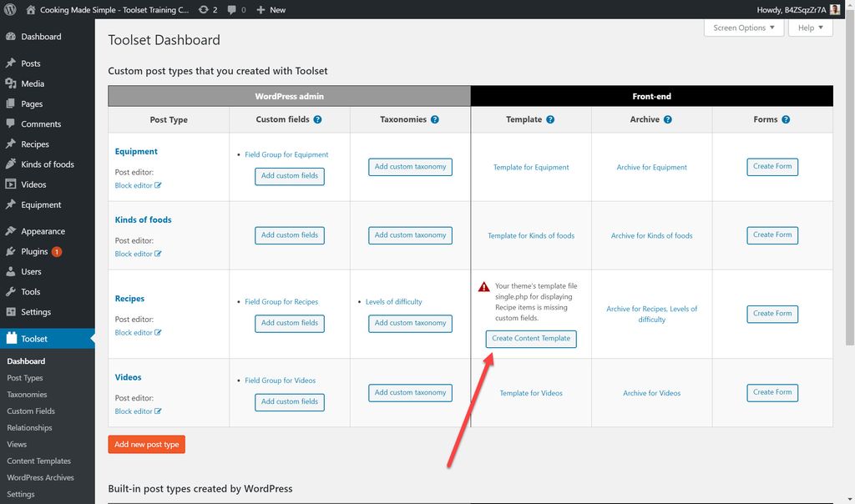Click help icon next to Custom fields
The height and width of the screenshot is (504, 855).
tap(317, 119)
